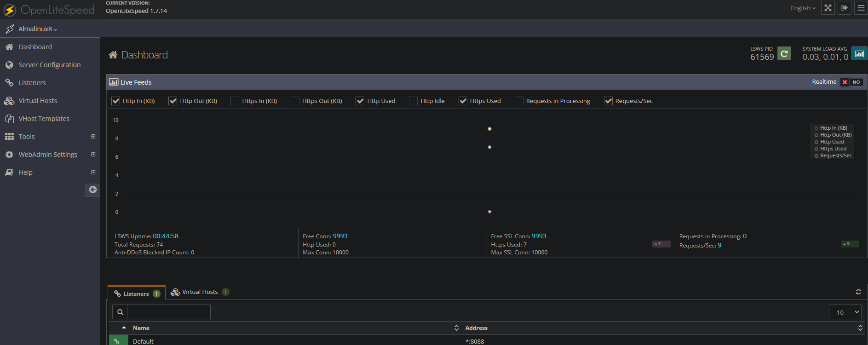Click the Help book icon
Image resolution: width=868 pixels, height=345 pixels.
pyautogui.click(x=9, y=172)
